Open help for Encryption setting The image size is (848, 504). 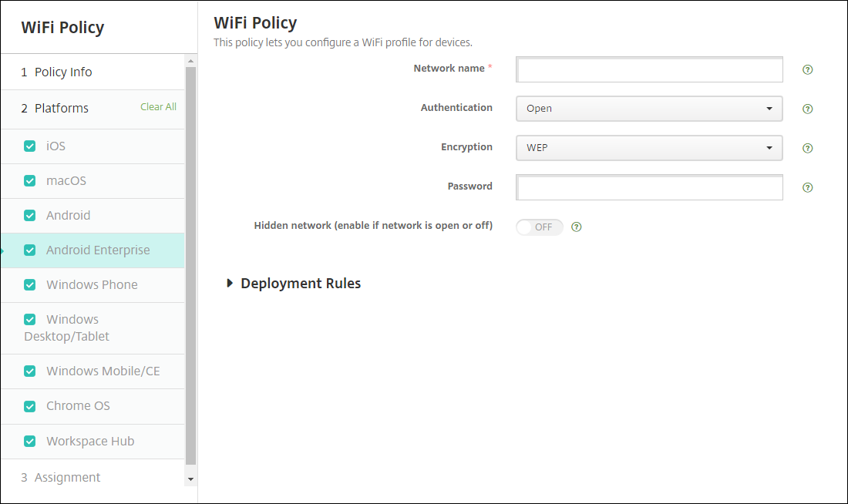807,148
